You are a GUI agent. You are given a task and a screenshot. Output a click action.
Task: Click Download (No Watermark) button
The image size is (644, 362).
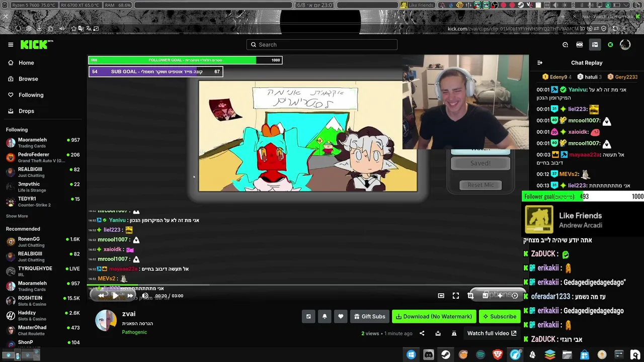click(x=434, y=316)
